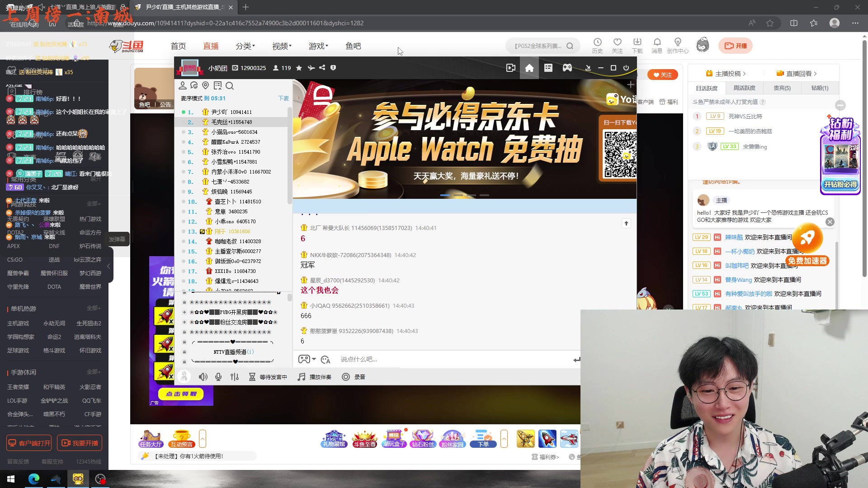Image resolution: width=868 pixels, height=488 pixels.
Task: Open the 关注 heart icon in the Douyu header
Action: coord(617,46)
